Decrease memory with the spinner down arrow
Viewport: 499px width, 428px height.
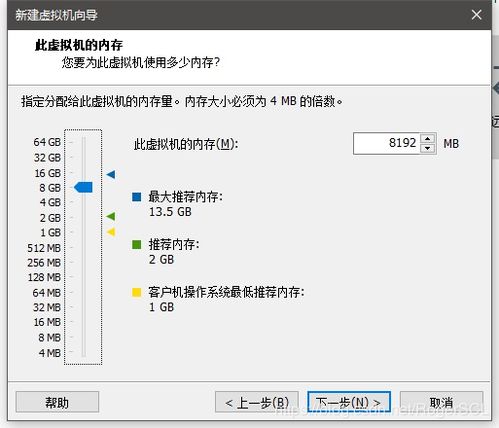tap(428, 148)
